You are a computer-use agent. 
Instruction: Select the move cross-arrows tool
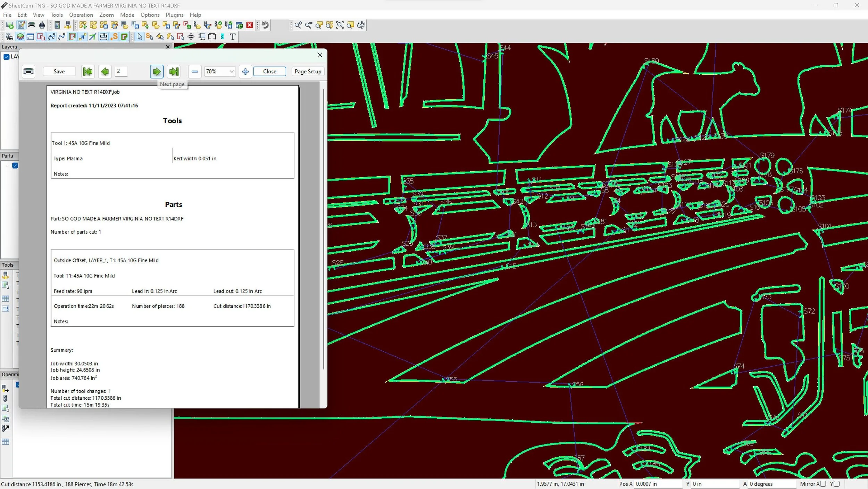coord(191,37)
